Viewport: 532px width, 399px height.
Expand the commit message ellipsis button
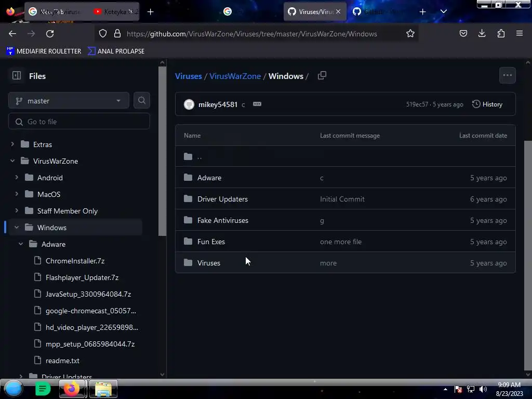(x=257, y=104)
